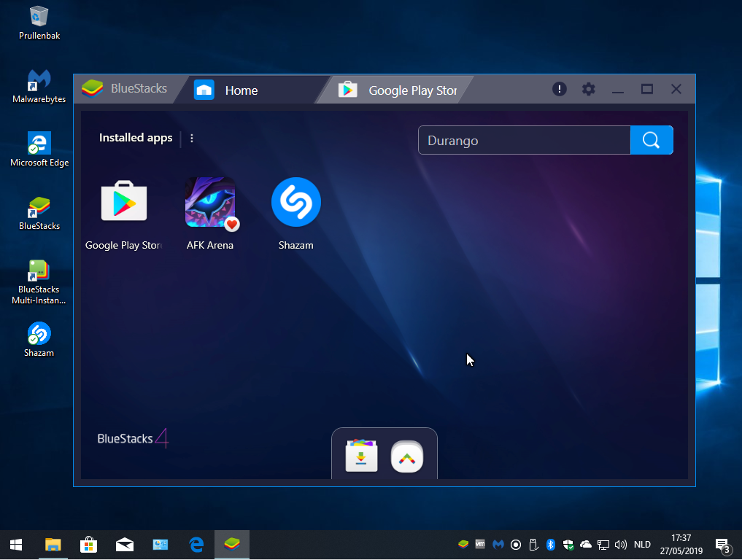
Task: Select the Shazam desktop shortcut
Action: point(39,340)
